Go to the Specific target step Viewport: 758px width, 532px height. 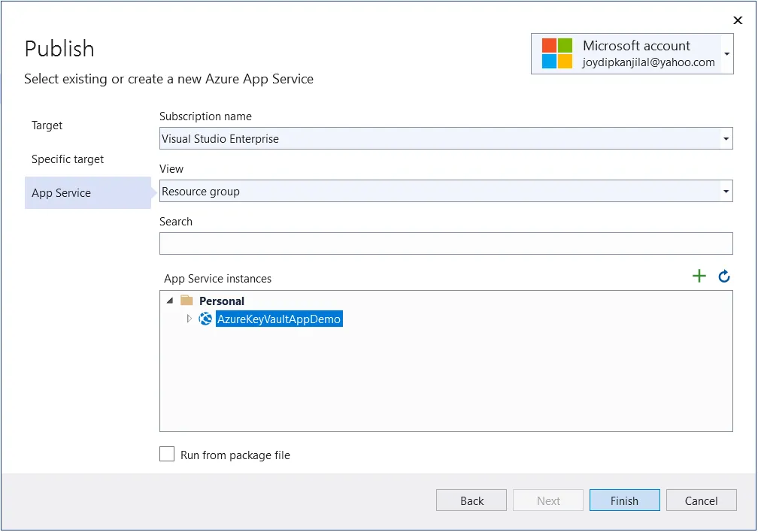point(68,159)
